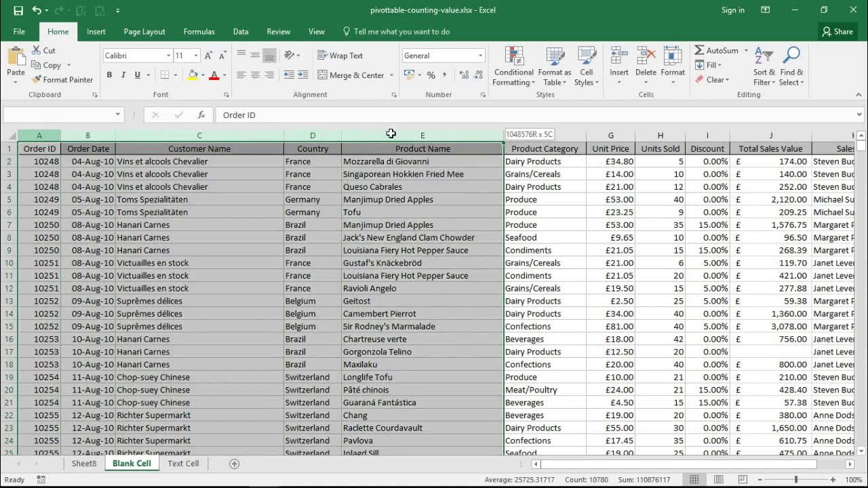Open the Name Box dropdown arrow
Image resolution: width=868 pixels, height=488 pixels.
tap(117, 115)
